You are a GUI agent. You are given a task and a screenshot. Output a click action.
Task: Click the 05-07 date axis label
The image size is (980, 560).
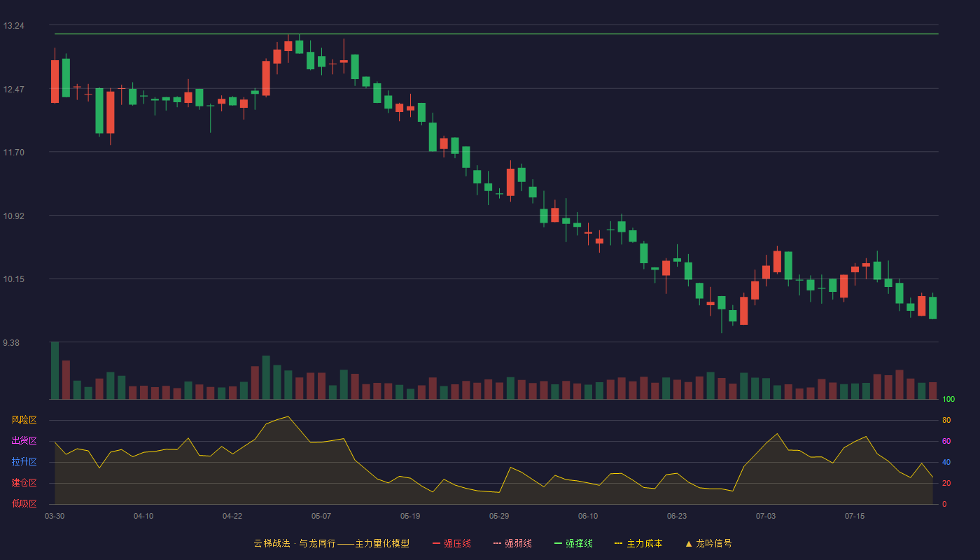point(321,516)
